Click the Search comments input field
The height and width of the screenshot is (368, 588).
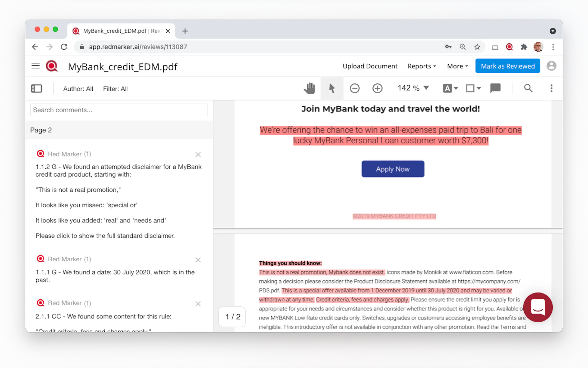[119, 110]
